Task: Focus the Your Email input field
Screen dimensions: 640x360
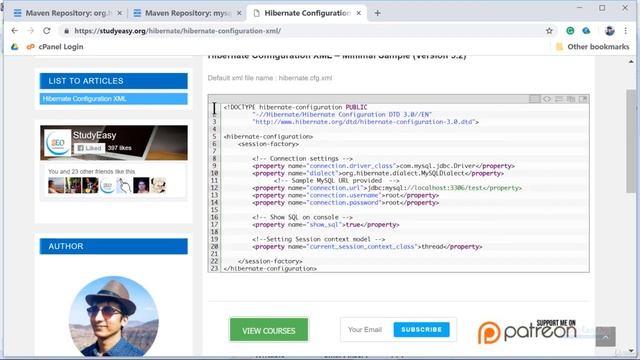Action: point(367,329)
